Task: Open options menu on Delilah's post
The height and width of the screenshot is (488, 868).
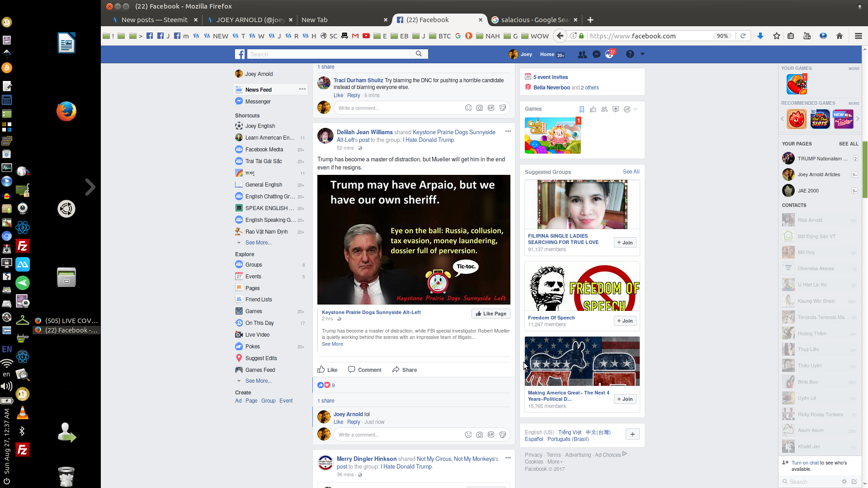Action: [x=508, y=131]
